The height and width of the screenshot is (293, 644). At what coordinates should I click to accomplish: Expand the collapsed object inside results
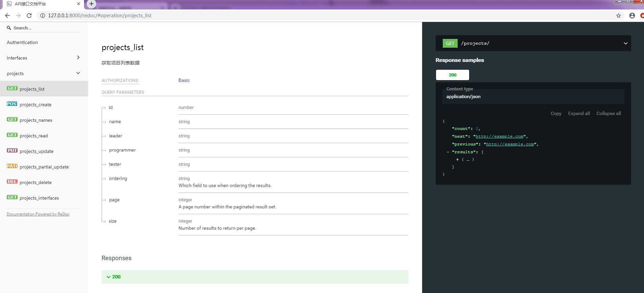[x=457, y=159]
